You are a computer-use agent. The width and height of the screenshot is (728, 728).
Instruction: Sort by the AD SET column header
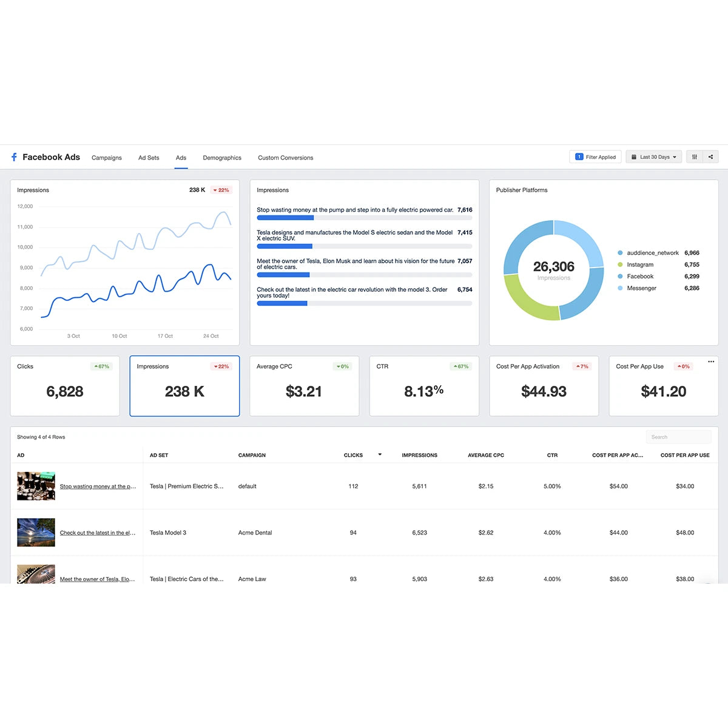coord(159,455)
